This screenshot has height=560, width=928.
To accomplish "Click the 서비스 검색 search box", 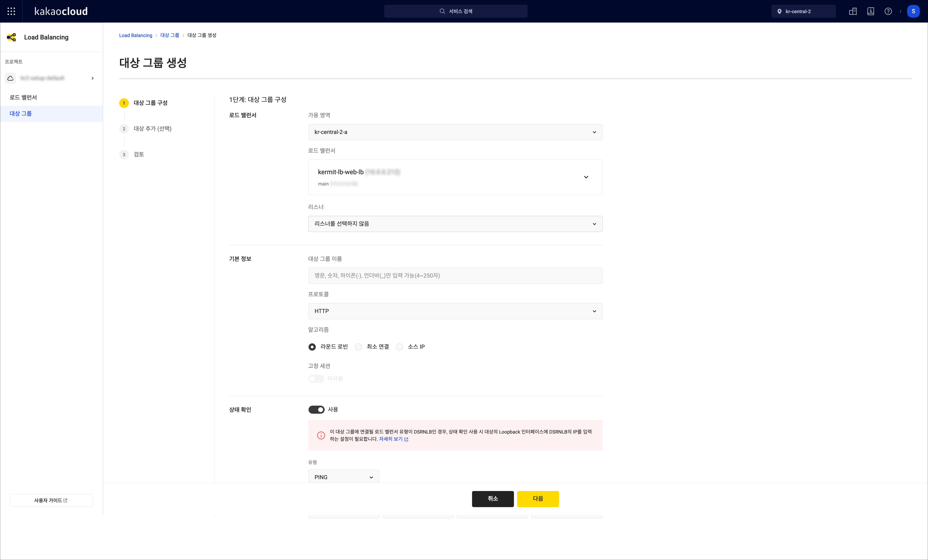I will pyautogui.click(x=456, y=11).
